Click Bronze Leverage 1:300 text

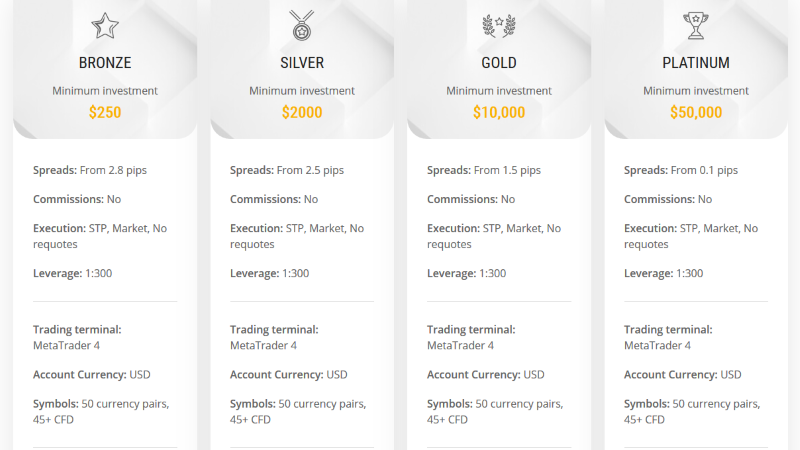[72, 273]
